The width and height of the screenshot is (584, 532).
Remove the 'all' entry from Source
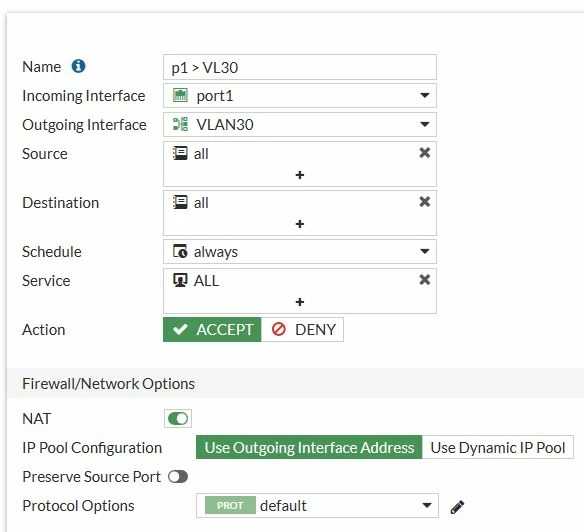click(425, 153)
